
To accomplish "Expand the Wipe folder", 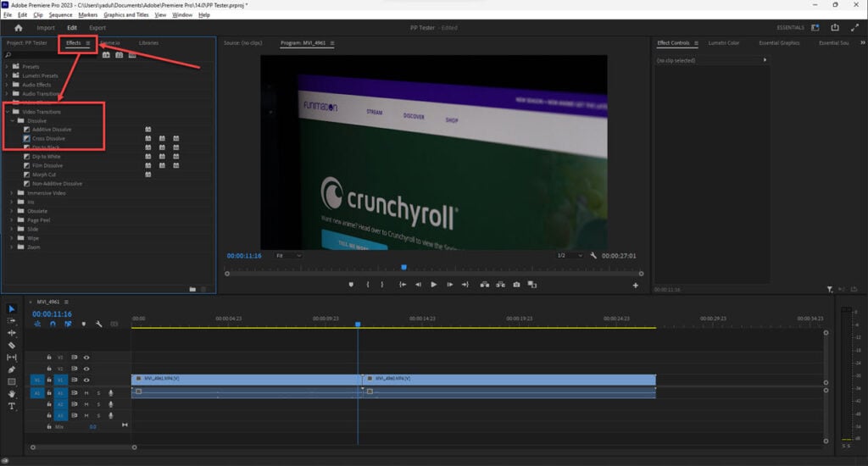I will (12, 238).
